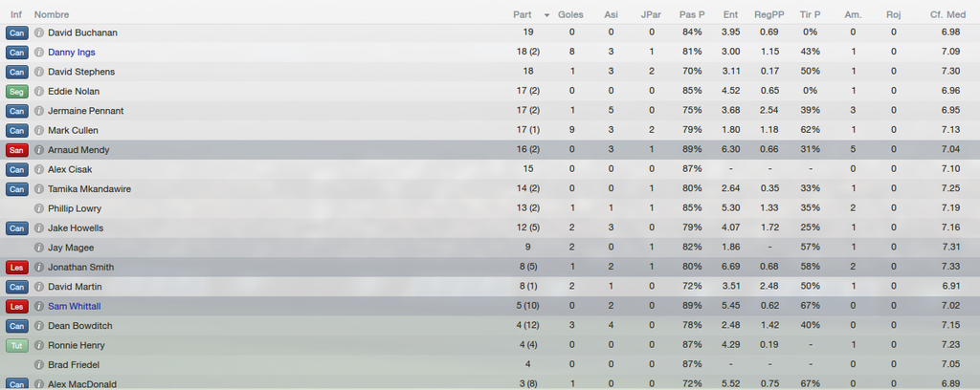
Task: Sort by Asi assists column header
Action: [x=611, y=14]
